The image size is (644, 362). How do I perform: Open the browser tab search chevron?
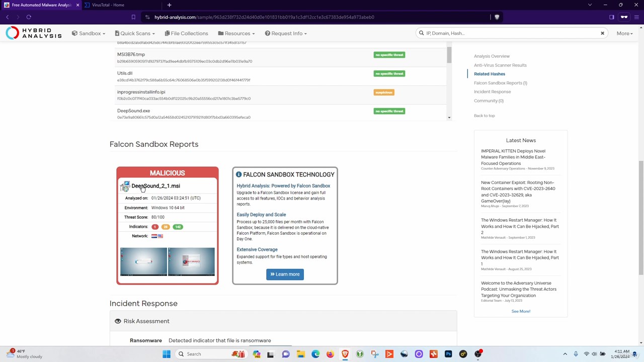click(x=590, y=5)
